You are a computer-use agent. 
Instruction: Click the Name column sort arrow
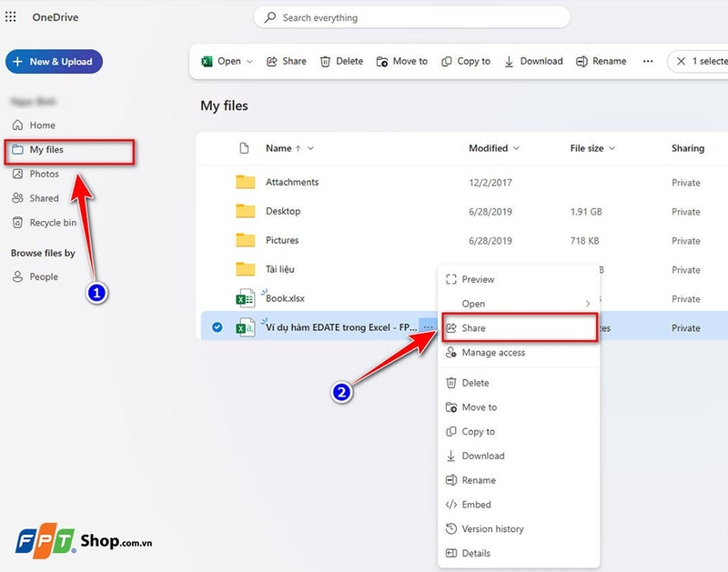click(299, 148)
